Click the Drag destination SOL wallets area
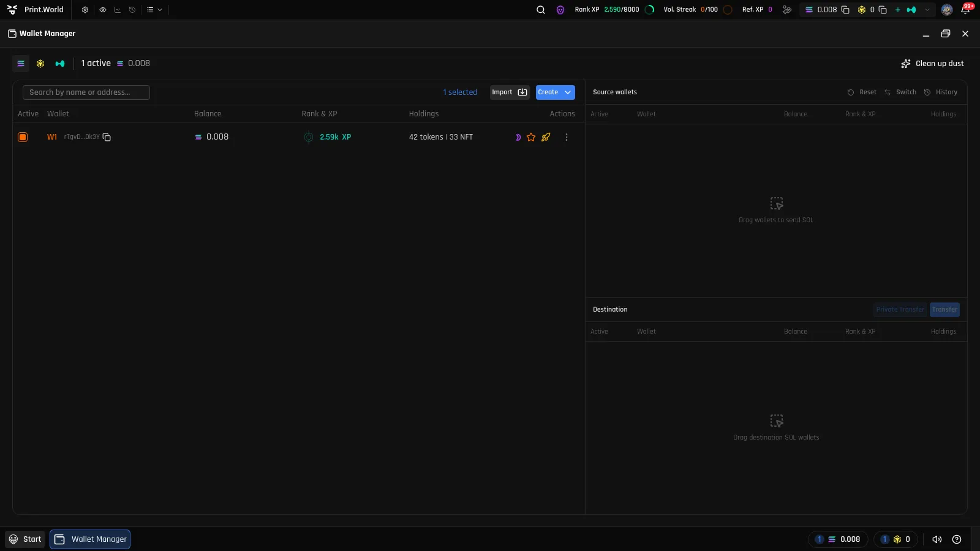980x551 pixels. point(776,427)
